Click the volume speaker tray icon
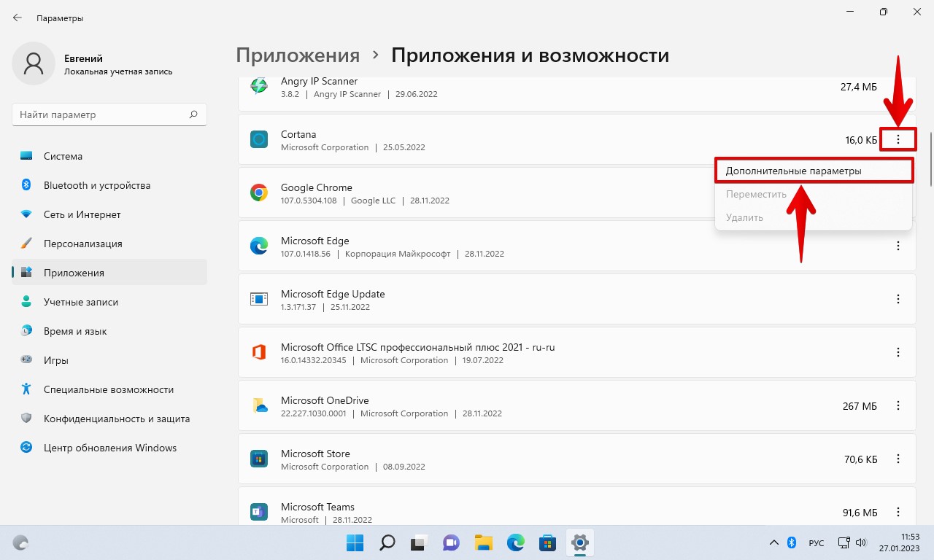Viewport: 934px width, 560px height. click(x=860, y=542)
